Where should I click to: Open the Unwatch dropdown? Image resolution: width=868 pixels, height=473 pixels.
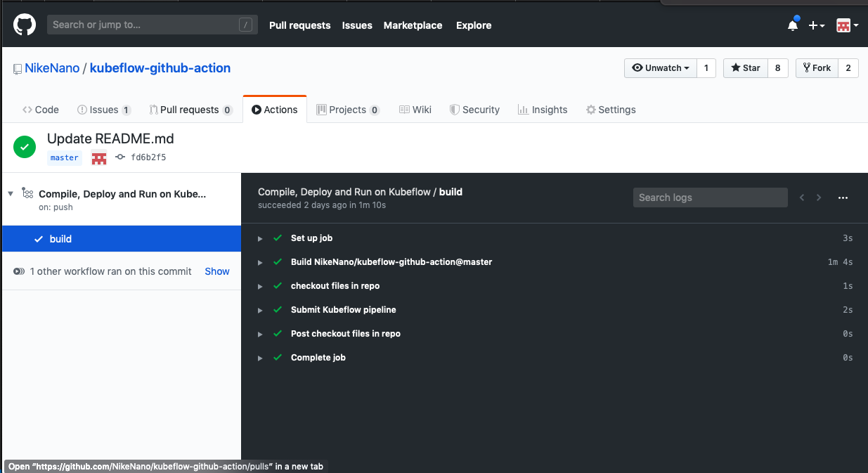pos(661,68)
